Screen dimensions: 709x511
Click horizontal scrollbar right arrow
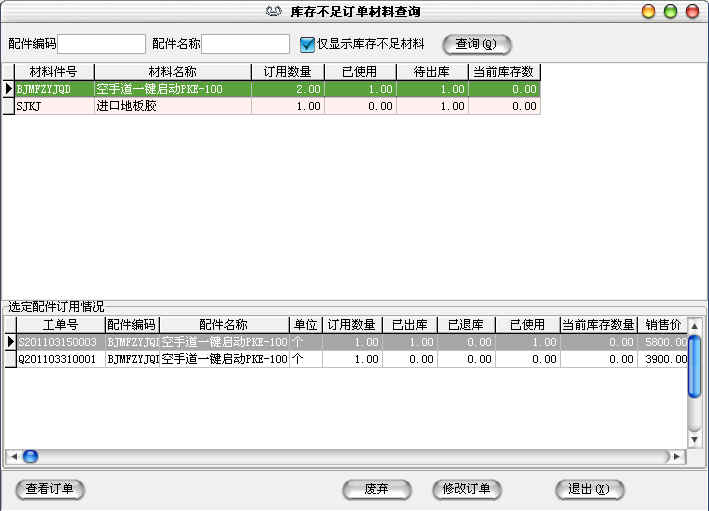point(676,457)
